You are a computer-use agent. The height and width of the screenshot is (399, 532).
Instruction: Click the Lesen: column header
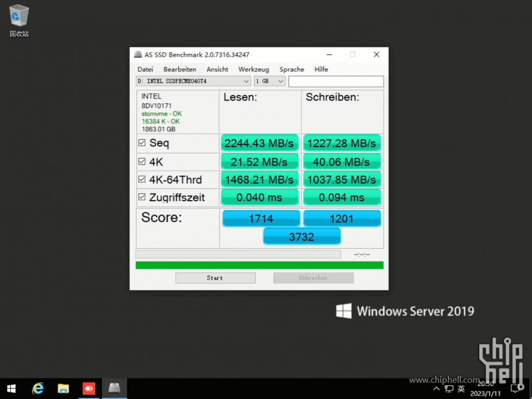[x=240, y=97]
